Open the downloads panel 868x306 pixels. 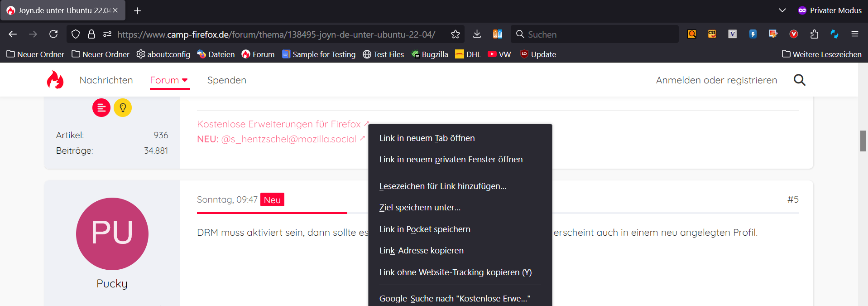coord(477,34)
